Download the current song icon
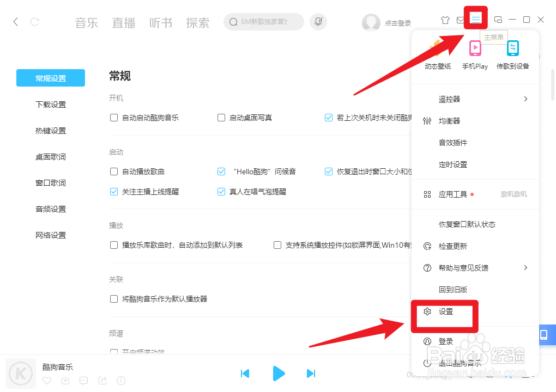This screenshot has height=392, width=556. (x=65, y=381)
